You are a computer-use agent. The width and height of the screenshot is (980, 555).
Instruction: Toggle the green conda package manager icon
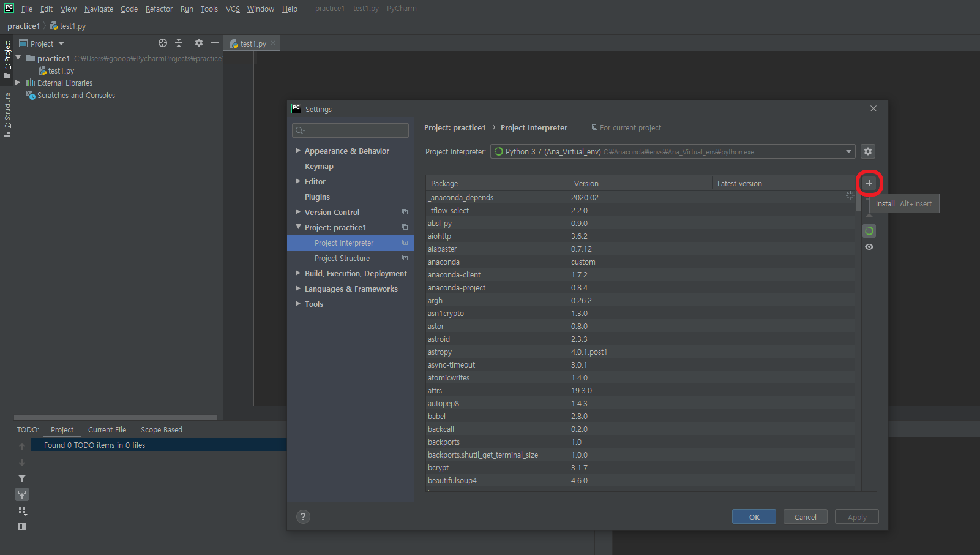pos(869,231)
